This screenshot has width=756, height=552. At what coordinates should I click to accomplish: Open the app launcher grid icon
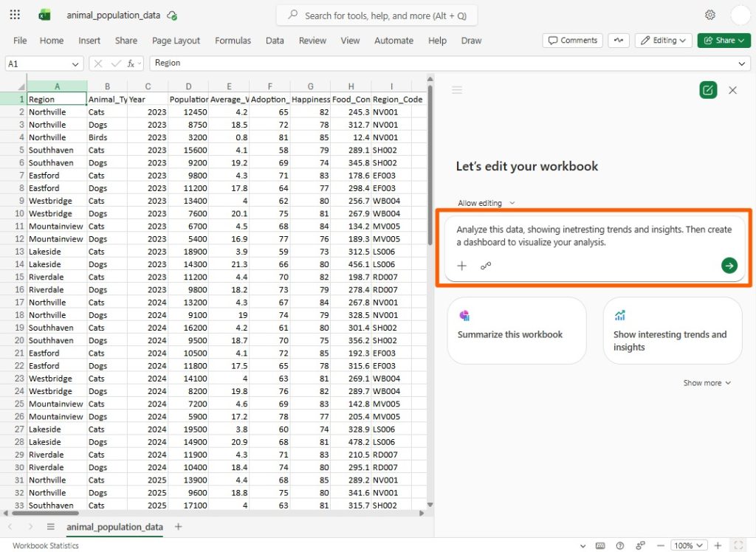15,15
